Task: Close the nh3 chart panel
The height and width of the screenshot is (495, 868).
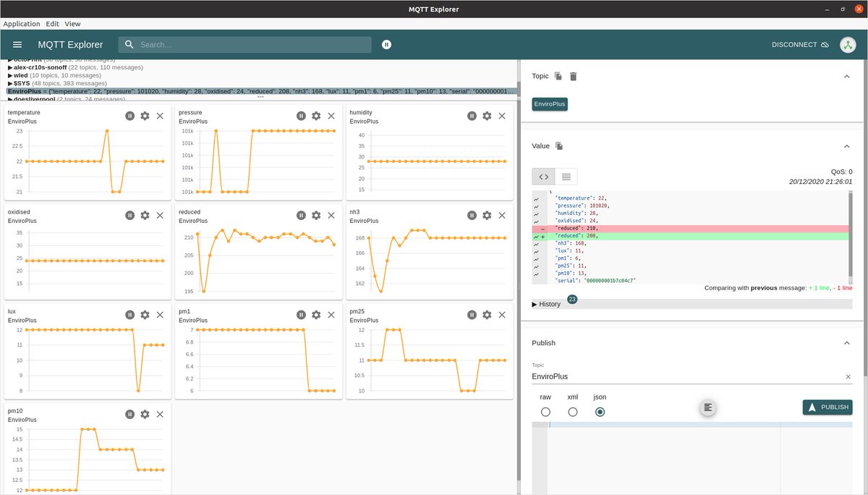Action: pos(502,215)
